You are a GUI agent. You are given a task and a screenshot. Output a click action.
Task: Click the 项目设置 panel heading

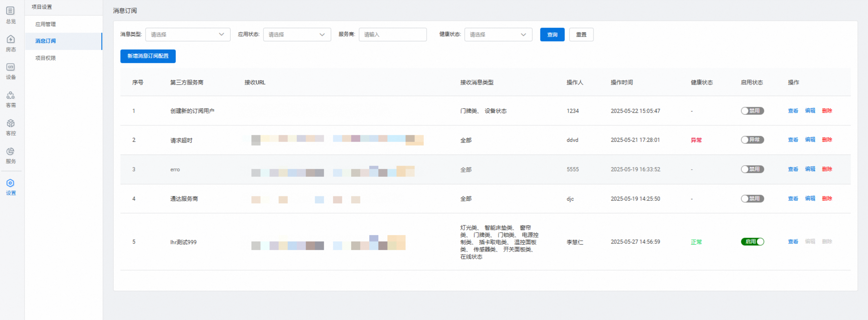pos(42,7)
